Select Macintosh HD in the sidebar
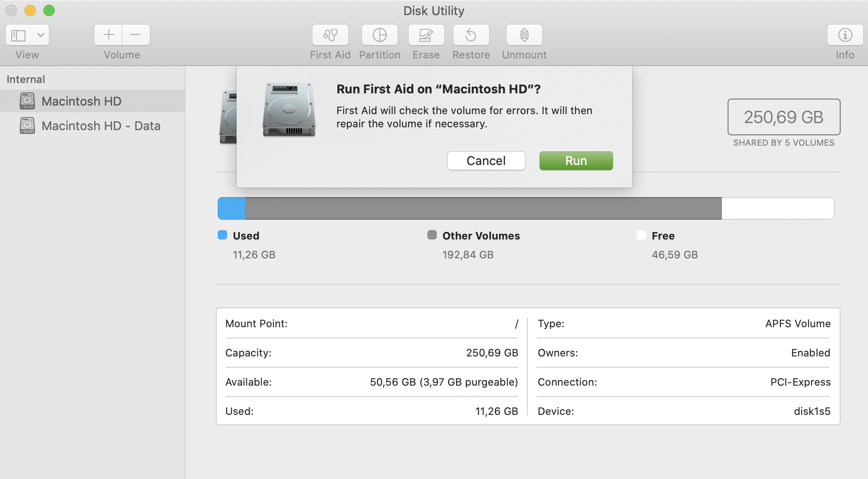Image resolution: width=868 pixels, height=479 pixels. 92,101
